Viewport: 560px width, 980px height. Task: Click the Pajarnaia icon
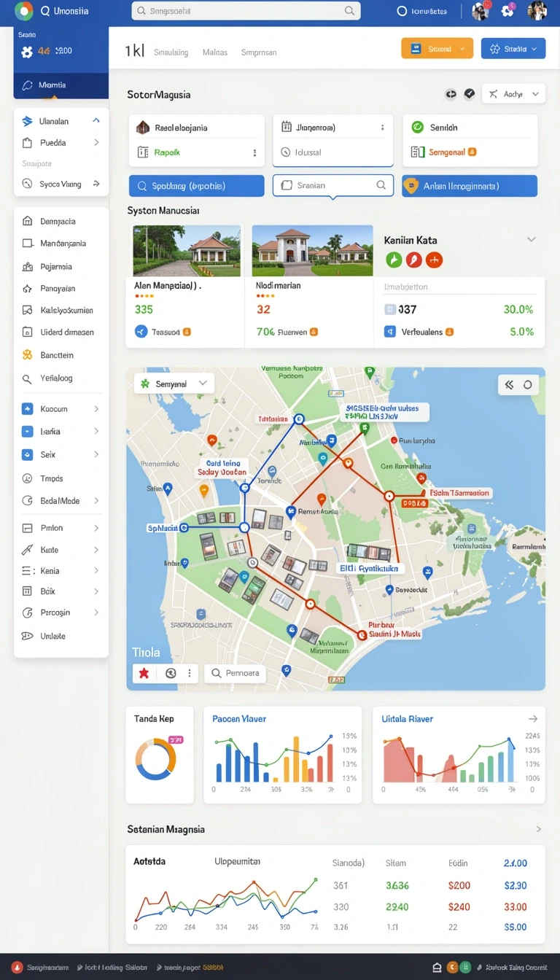(28, 266)
